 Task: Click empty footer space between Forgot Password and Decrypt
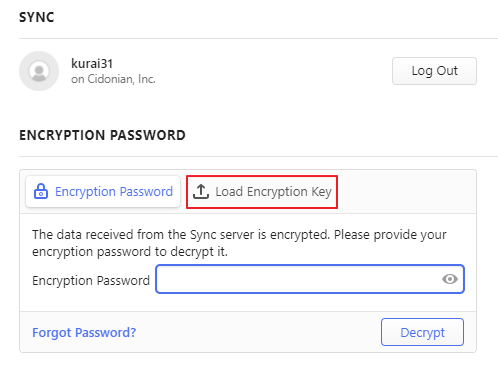258,332
